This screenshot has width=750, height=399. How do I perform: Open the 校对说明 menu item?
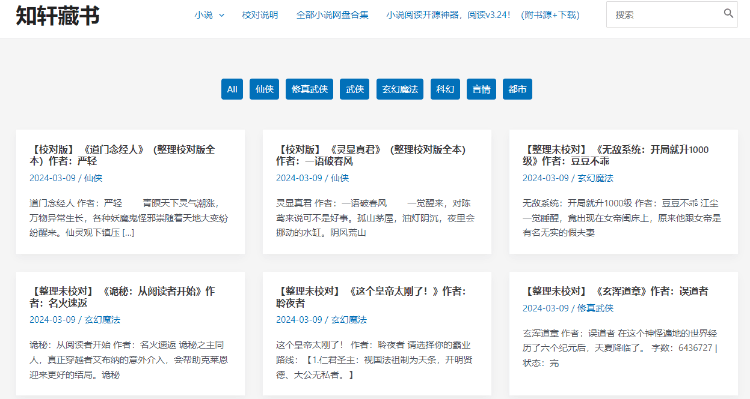coord(260,15)
